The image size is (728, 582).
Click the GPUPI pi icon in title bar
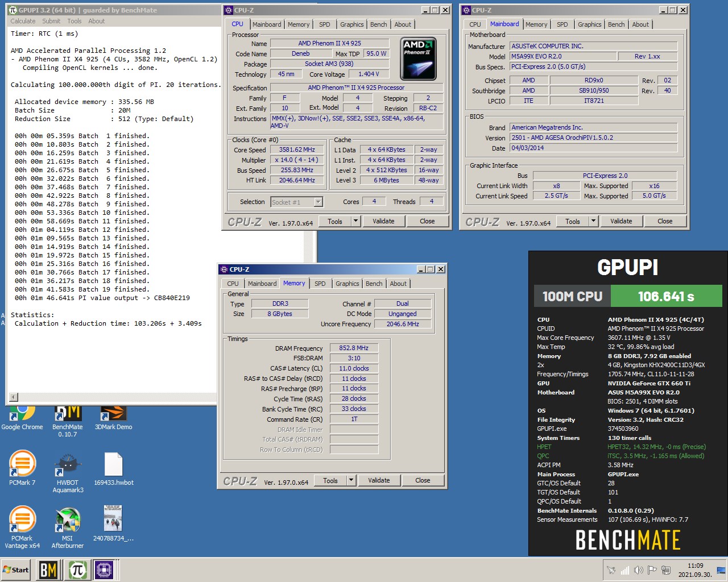[13, 10]
